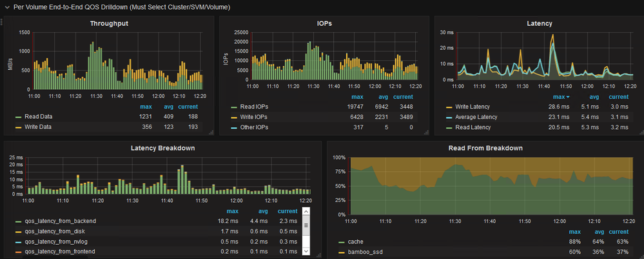Sort Throughput legend by current column
This screenshot has height=259, width=644.
click(x=188, y=107)
